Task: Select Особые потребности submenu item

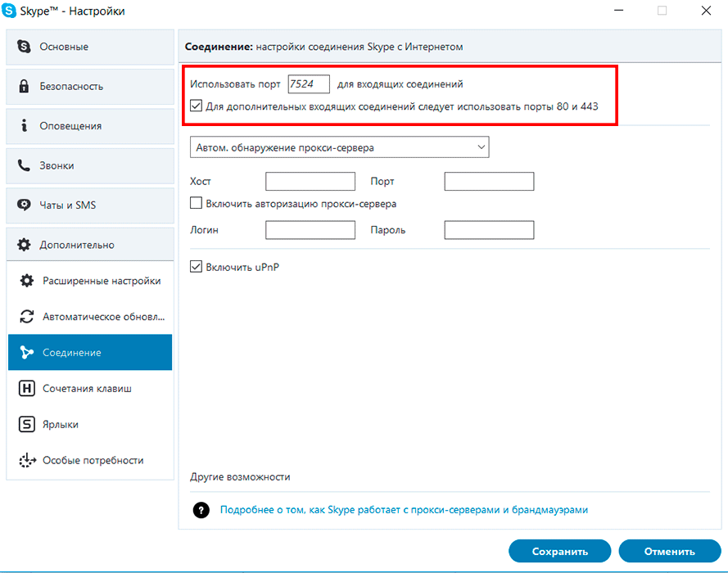Action: 90,460
